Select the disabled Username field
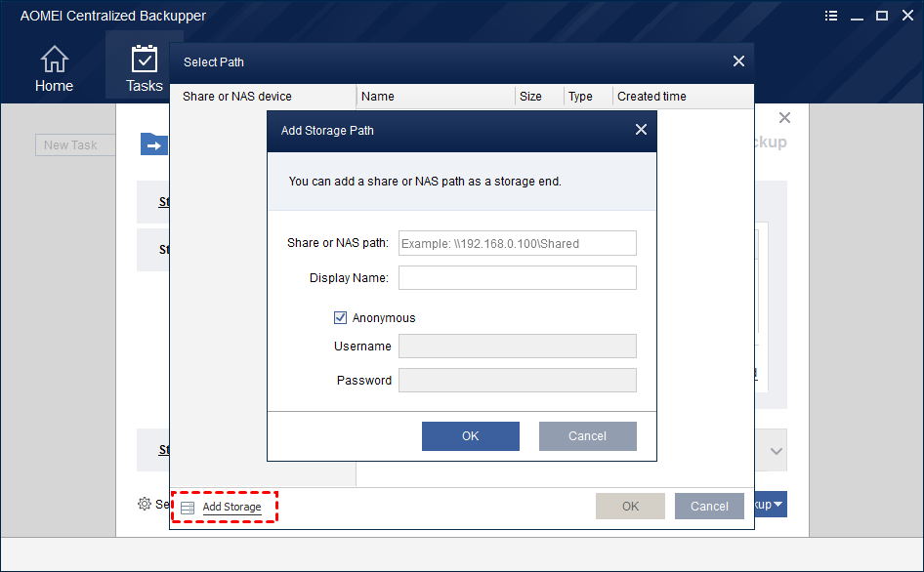This screenshot has width=924, height=572. click(x=518, y=346)
